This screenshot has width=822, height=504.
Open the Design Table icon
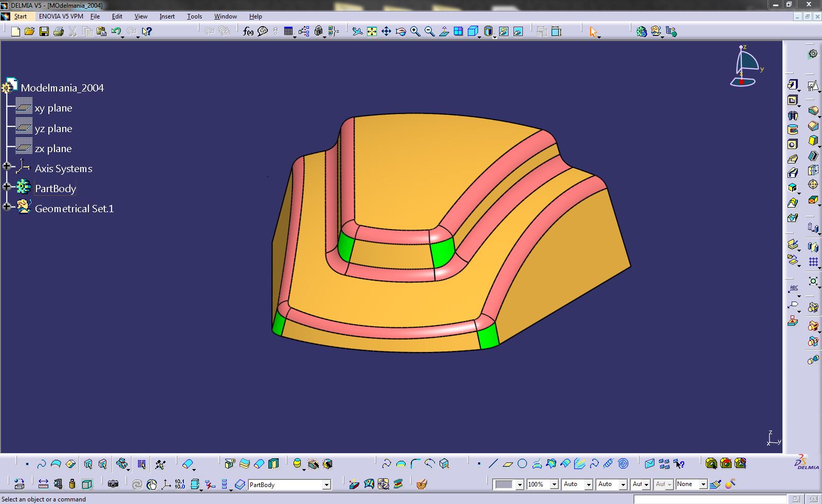[288, 31]
